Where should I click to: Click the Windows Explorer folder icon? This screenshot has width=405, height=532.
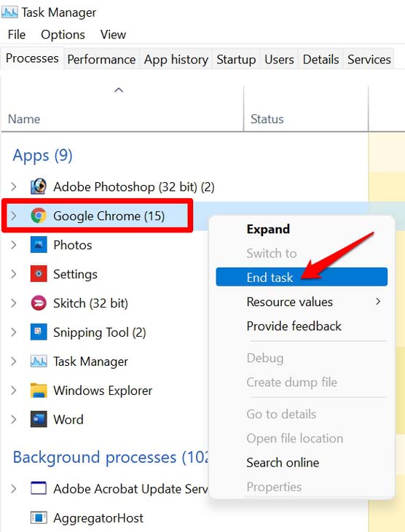click(39, 391)
